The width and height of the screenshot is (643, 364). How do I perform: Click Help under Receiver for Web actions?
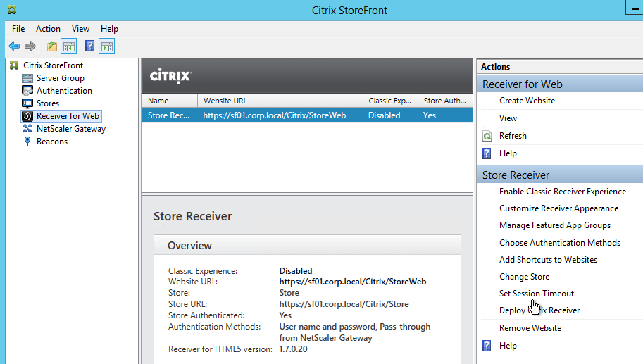click(508, 153)
